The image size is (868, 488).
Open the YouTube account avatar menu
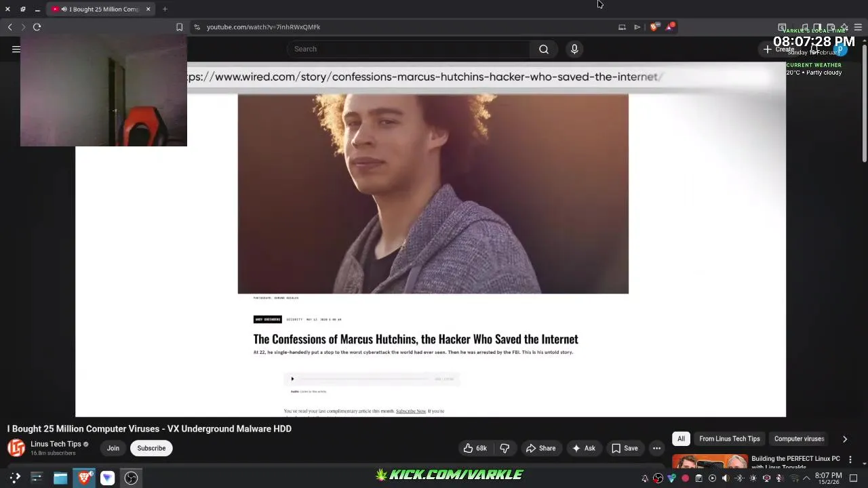tap(840, 49)
